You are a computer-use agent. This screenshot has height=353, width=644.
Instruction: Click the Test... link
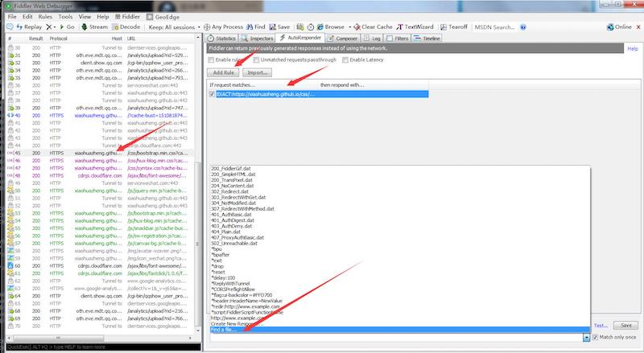601,326
